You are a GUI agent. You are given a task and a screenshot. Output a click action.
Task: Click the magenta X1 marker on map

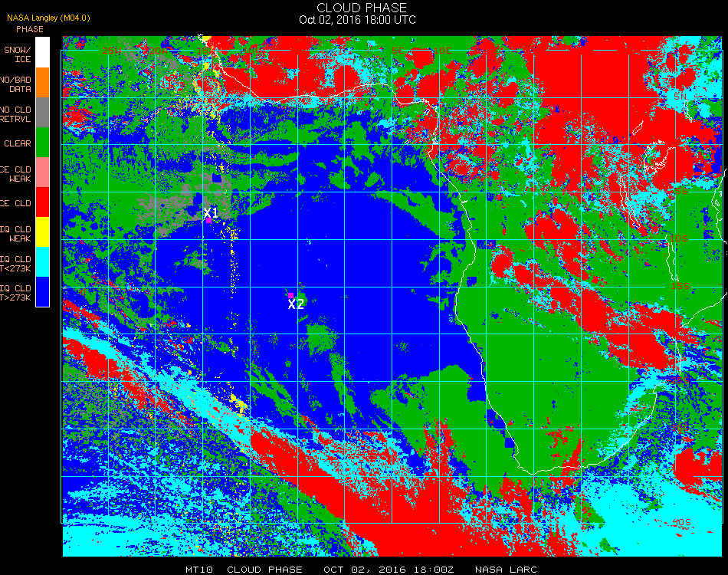209,221
